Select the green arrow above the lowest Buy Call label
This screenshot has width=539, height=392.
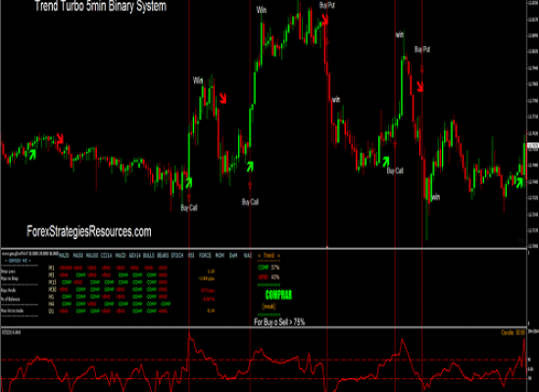click(x=188, y=182)
